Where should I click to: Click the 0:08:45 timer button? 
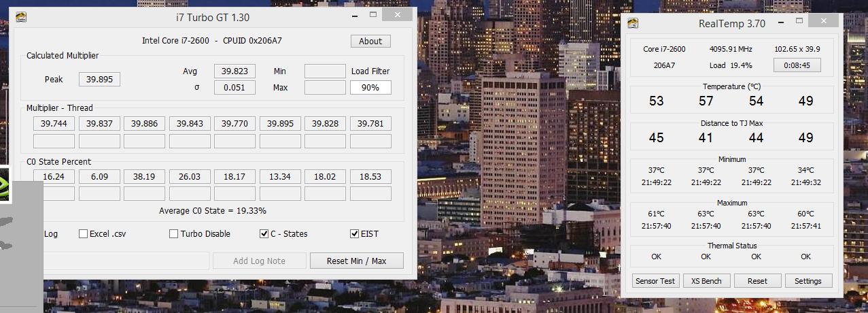(x=797, y=65)
